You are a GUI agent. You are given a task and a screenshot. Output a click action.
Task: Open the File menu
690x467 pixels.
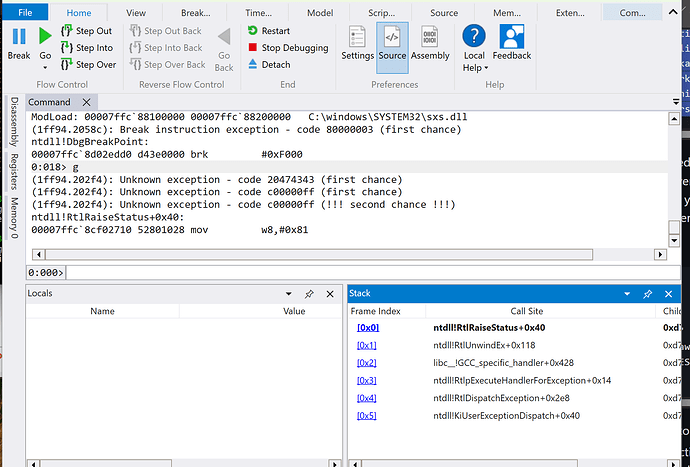pyautogui.click(x=25, y=12)
